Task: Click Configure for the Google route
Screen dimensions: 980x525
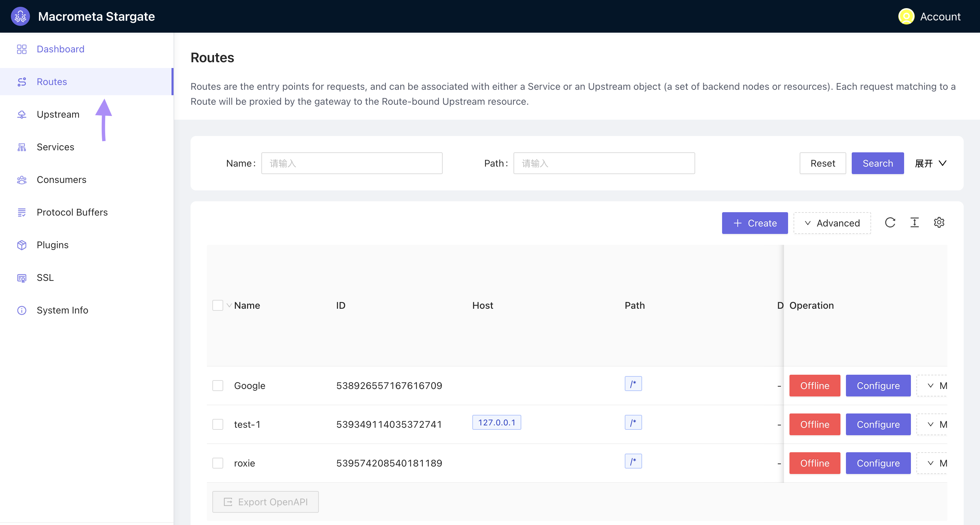Action: click(x=878, y=386)
